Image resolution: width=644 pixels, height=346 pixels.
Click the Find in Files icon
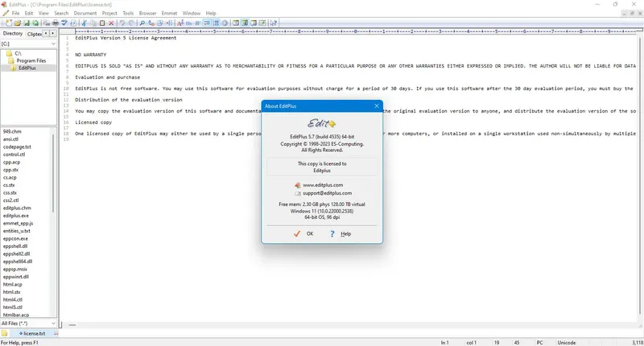(x=160, y=23)
